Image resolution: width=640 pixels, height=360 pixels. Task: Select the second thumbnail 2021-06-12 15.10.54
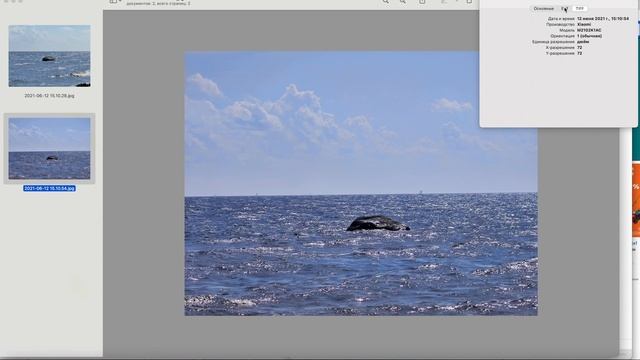49,149
